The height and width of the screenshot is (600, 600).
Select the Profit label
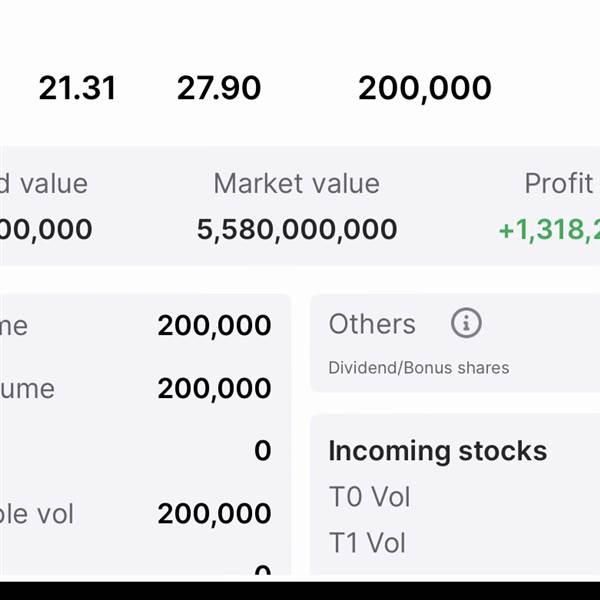[559, 184]
